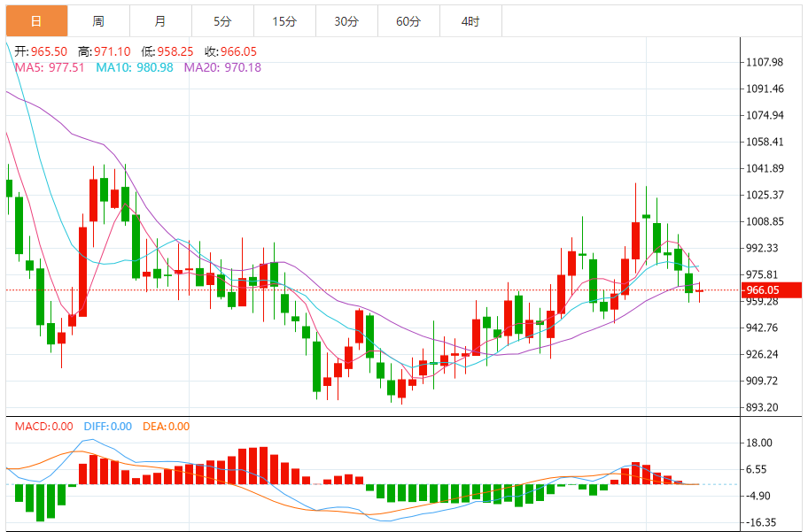Image resolution: width=808 pixels, height=532 pixels.
Task: Click the MA10: 980.98 indicator label
Action: pyautogui.click(x=135, y=67)
